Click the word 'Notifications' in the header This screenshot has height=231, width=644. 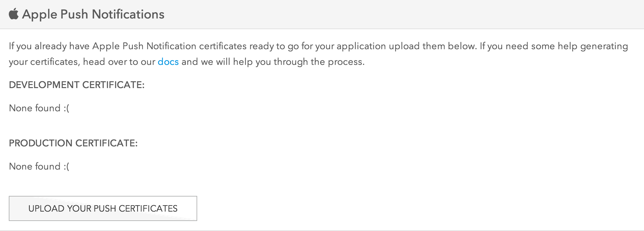[x=128, y=14]
